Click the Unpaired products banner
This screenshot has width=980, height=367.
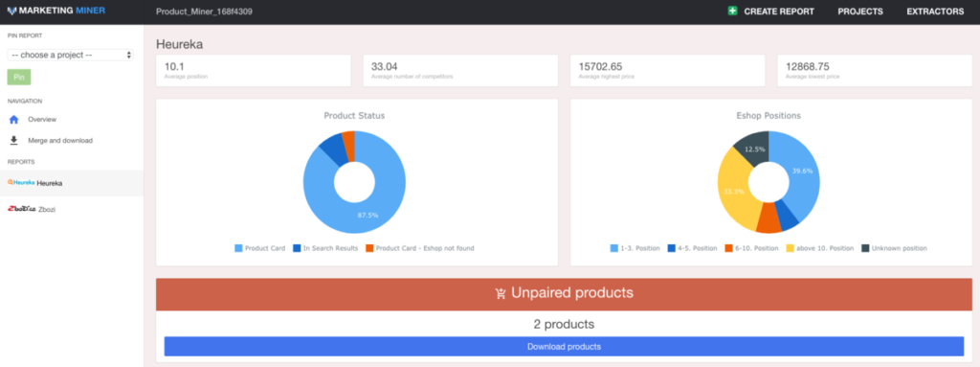point(564,293)
